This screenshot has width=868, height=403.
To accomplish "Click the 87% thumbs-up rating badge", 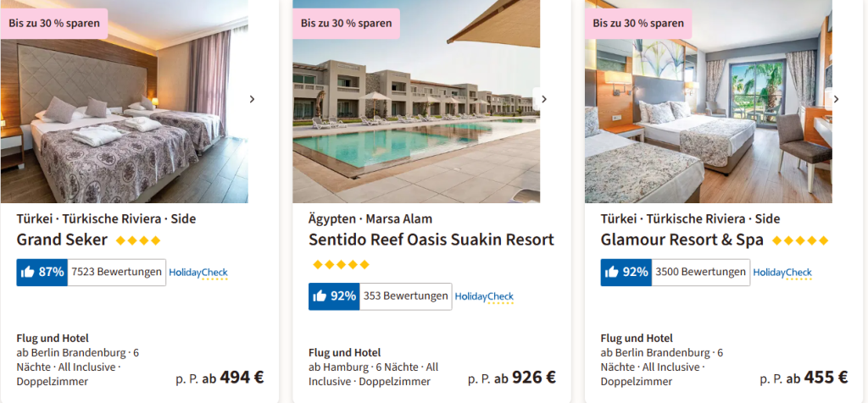I will click(x=42, y=272).
